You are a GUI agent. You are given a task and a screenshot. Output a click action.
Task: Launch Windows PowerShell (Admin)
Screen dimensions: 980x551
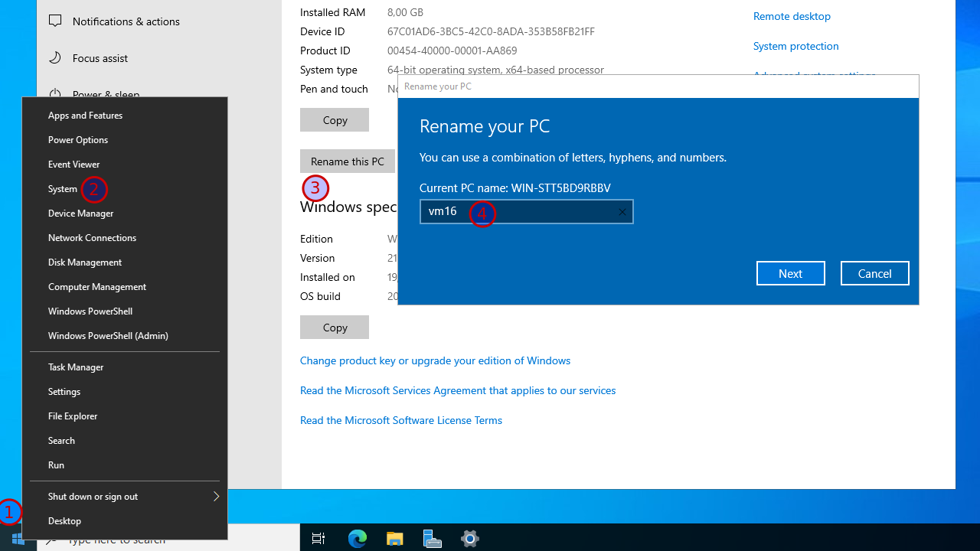[x=125, y=336]
